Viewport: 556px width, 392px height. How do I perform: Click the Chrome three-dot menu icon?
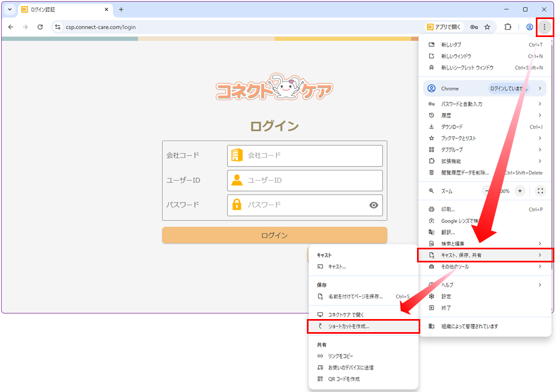544,27
